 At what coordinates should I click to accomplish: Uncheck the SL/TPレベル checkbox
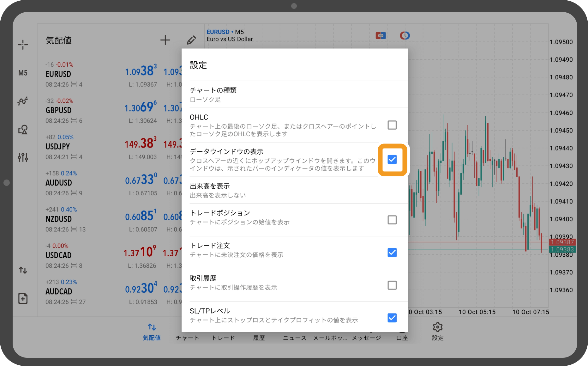coord(392,318)
